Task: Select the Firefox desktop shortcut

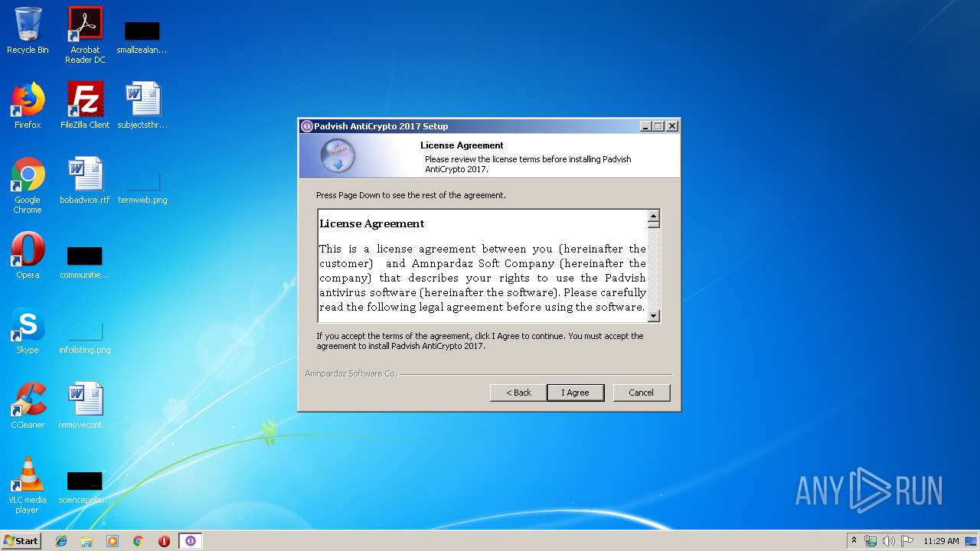Action: [28, 106]
